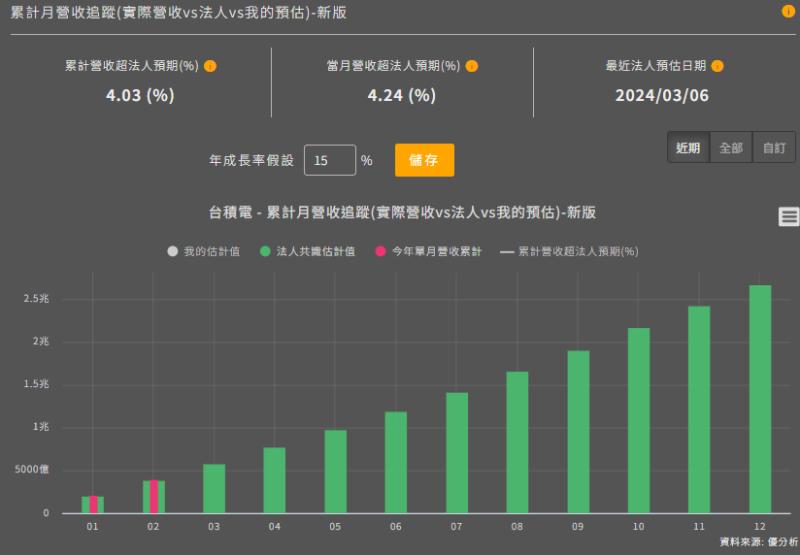The height and width of the screenshot is (555, 800).
Task: Click the chart title starting with 台積電
Action: click(x=403, y=213)
